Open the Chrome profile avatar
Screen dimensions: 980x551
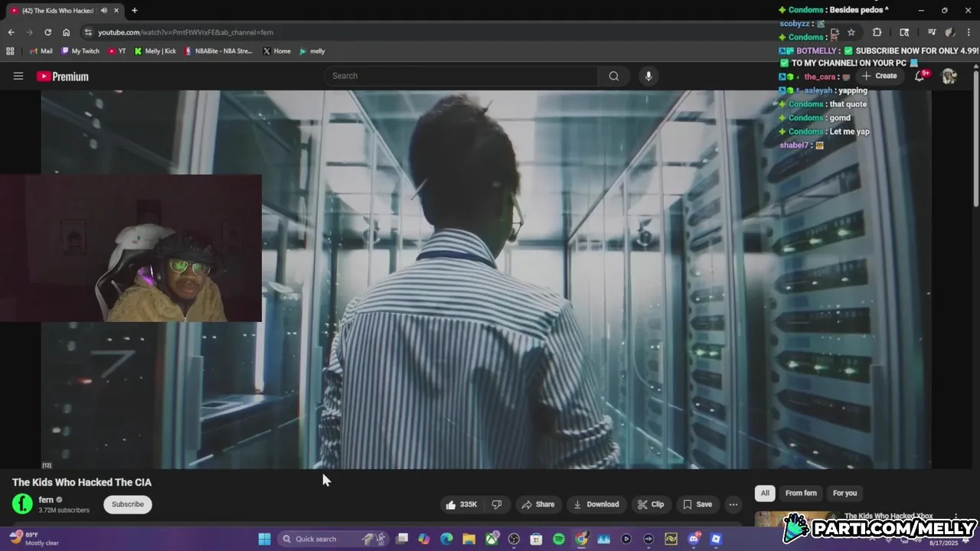949,32
